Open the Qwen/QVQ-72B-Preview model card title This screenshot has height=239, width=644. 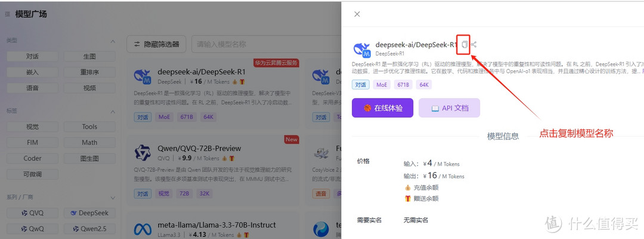[199, 149]
